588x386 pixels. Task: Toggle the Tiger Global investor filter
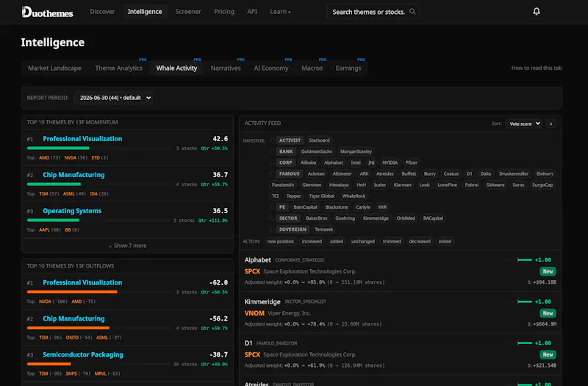321,196
